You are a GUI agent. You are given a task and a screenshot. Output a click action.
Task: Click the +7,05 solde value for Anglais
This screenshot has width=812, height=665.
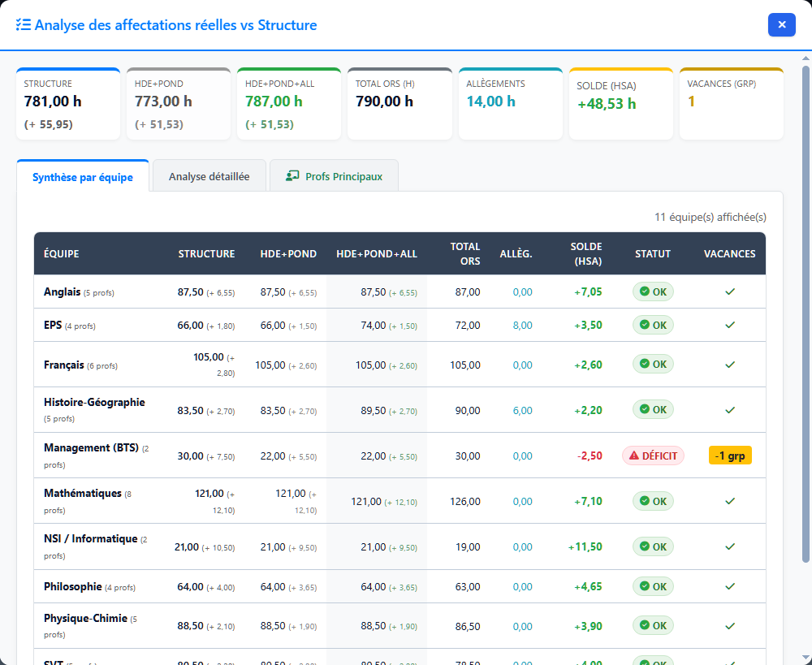pos(588,292)
